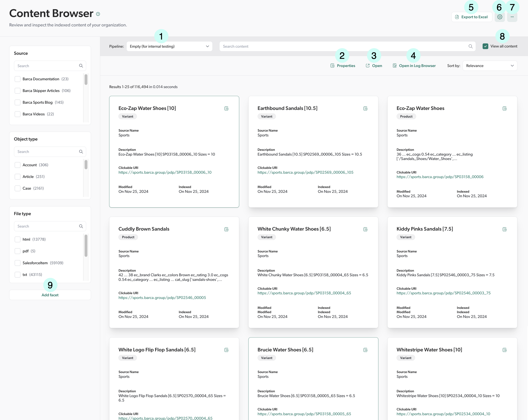
Task: Open the SP02546_00003_75 clickable URI link
Action: pyautogui.click(x=443, y=293)
